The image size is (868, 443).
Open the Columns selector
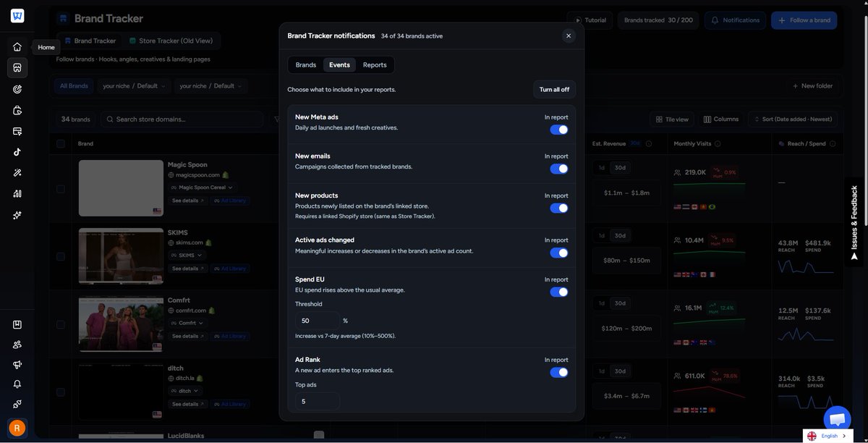tap(720, 119)
